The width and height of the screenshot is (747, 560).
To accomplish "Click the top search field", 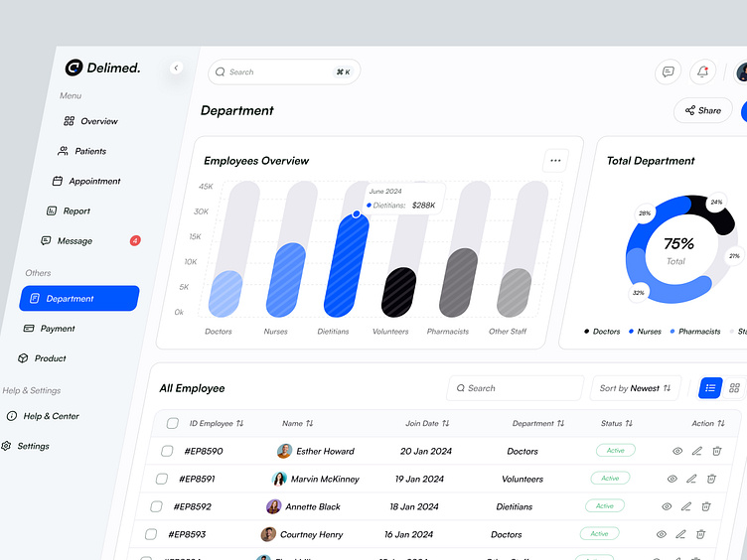I will tap(284, 71).
